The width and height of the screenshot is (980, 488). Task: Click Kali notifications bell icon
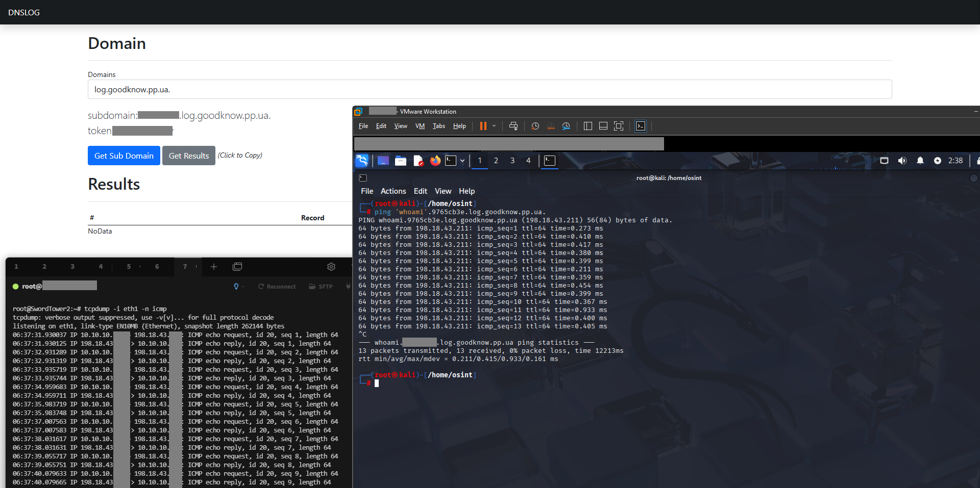click(x=920, y=161)
